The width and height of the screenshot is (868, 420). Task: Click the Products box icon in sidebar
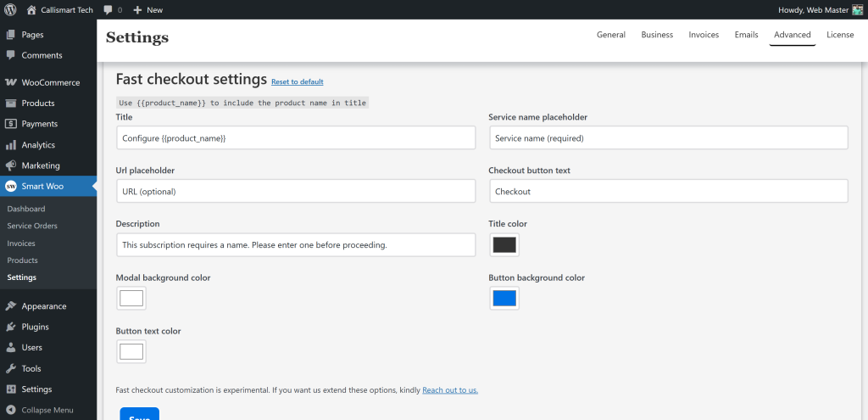pos(10,103)
